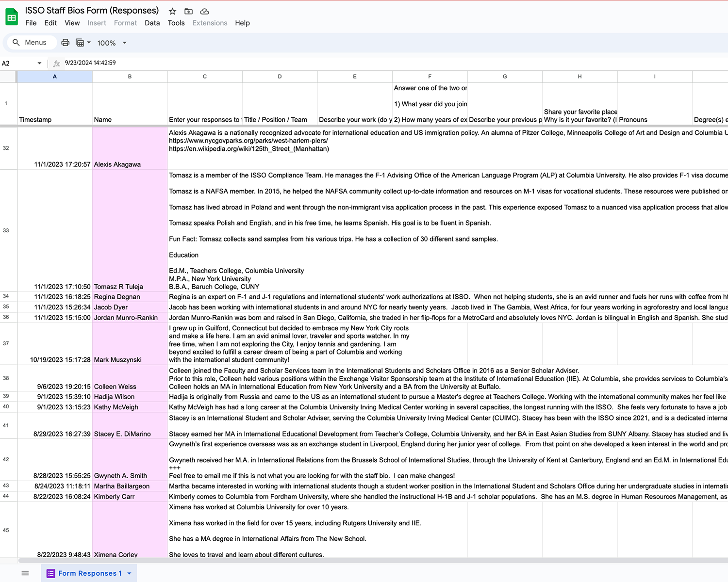Select column A header
Image resolution: width=728 pixels, height=582 pixels.
[x=55, y=77]
